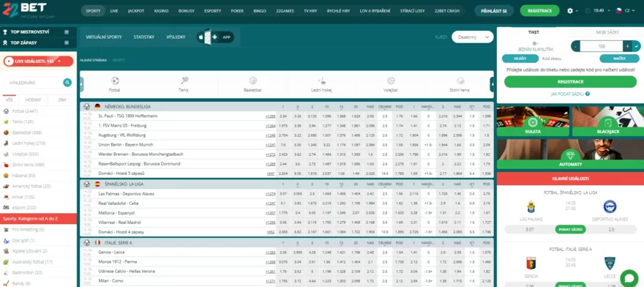Decrease stake with minus button
Screen dimensions: 644x287
pyautogui.click(x=575, y=46)
